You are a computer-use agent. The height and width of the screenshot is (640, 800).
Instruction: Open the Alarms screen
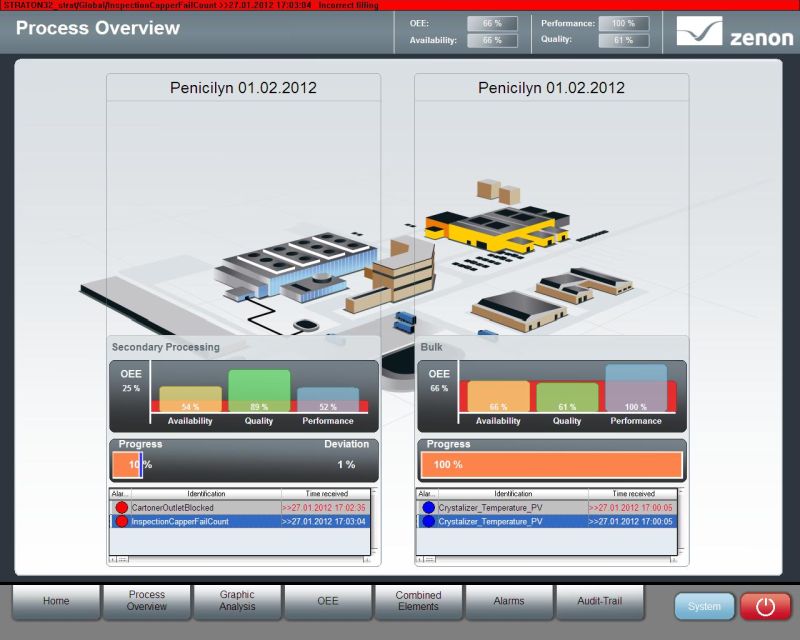[x=508, y=601]
